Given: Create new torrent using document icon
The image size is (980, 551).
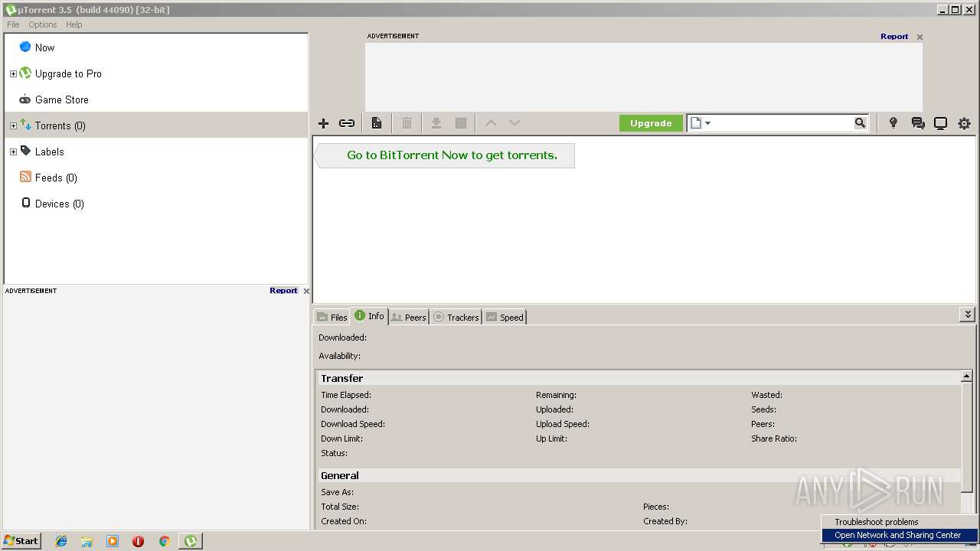Looking at the screenshot, I should pos(377,123).
